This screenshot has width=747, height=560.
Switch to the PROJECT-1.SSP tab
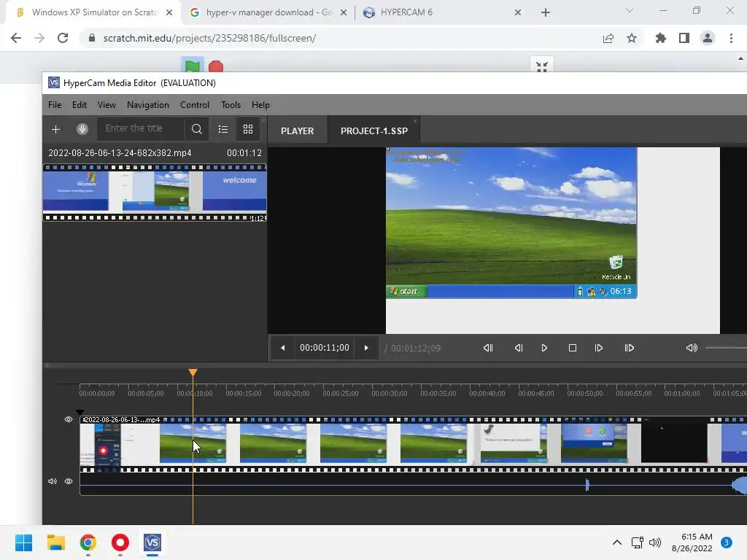click(374, 131)
